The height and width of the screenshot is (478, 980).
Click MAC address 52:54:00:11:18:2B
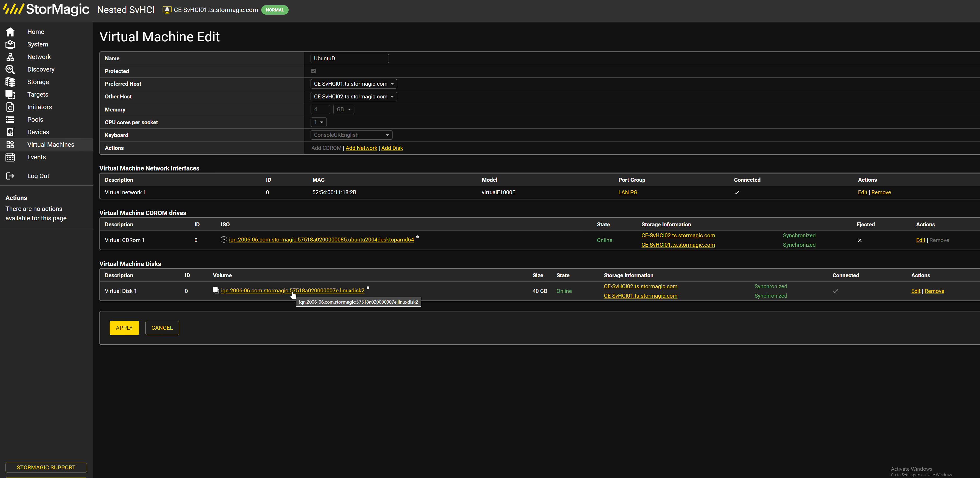pyautogui.click(x=334, y=193)
